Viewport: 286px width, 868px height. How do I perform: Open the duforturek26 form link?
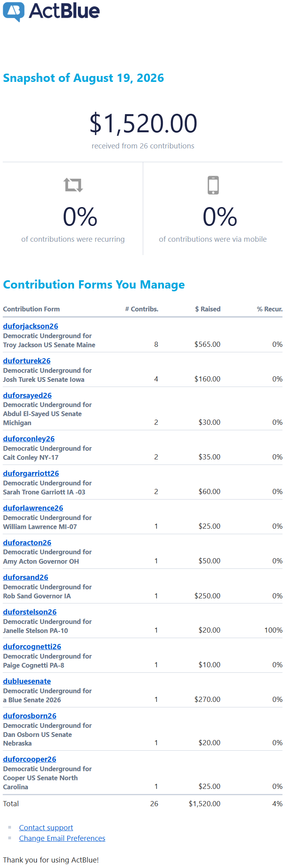tap(27, 361)
